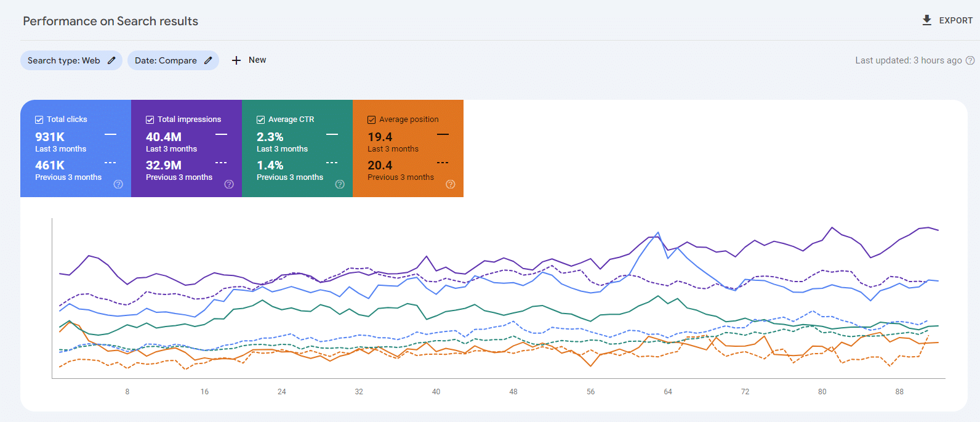Click the chart axis label 80

point(822,392)
